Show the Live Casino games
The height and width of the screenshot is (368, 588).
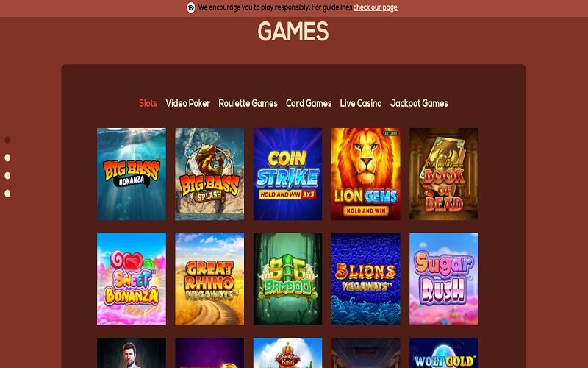pyautogui.click(x=361, y=103)
